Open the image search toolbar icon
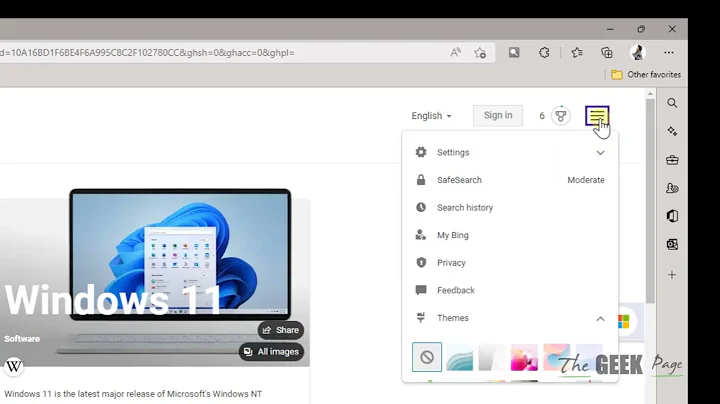 [514, 52]
